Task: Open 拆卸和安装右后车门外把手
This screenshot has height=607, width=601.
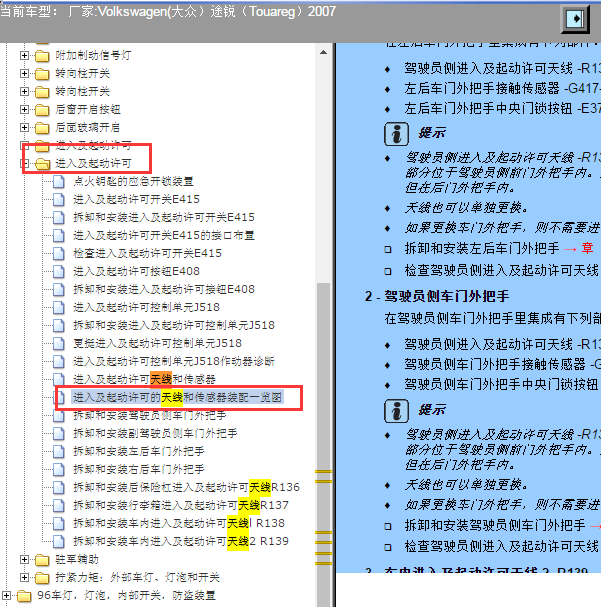Action: point(139,469)
